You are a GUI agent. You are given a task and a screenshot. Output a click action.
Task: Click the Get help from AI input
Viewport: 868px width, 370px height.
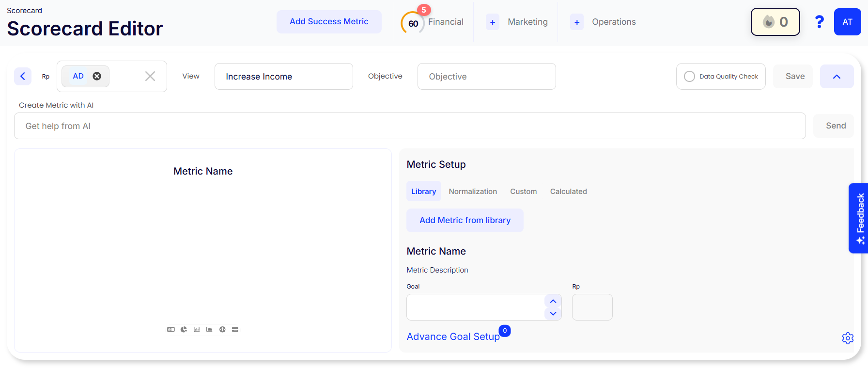pos(409,126)
